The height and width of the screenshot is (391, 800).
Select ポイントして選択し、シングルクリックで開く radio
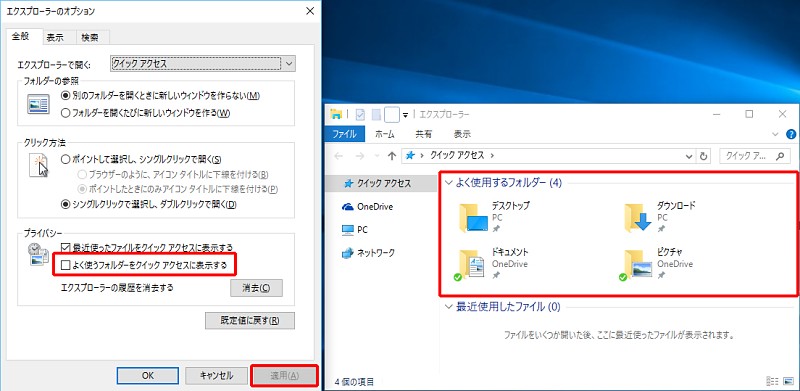point(65,159)
